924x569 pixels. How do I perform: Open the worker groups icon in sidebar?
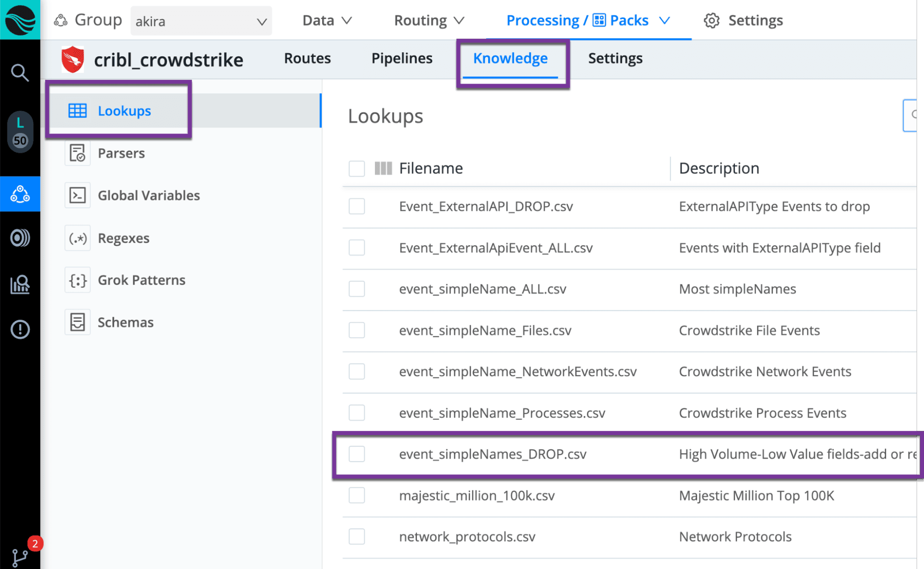tap(20, 194)
